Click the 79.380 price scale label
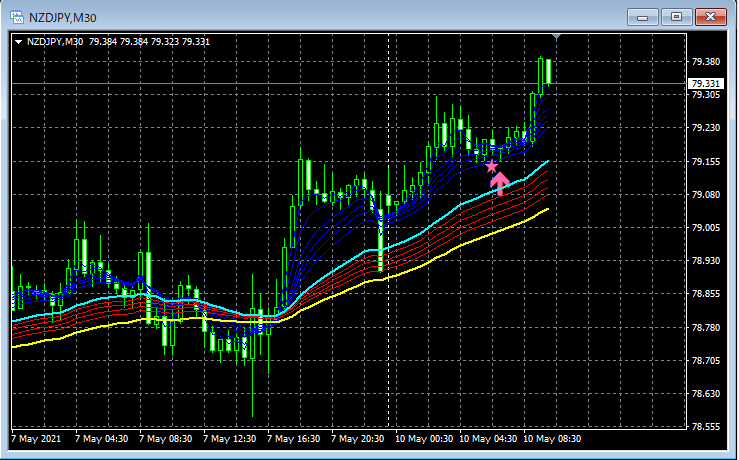The image size is (739, 460). [x=706, y=62]
